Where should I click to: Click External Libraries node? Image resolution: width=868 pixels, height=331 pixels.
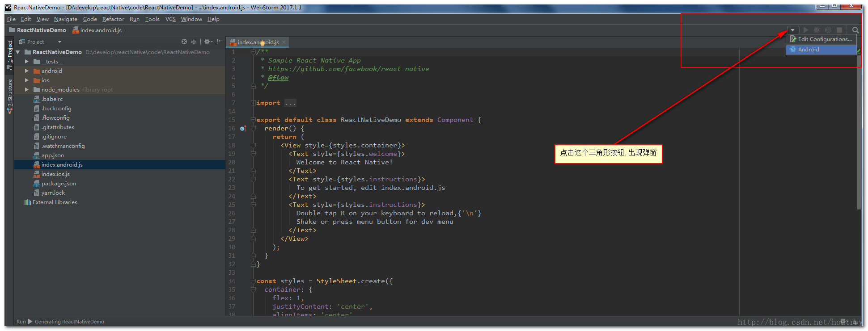tap(51, 202)
